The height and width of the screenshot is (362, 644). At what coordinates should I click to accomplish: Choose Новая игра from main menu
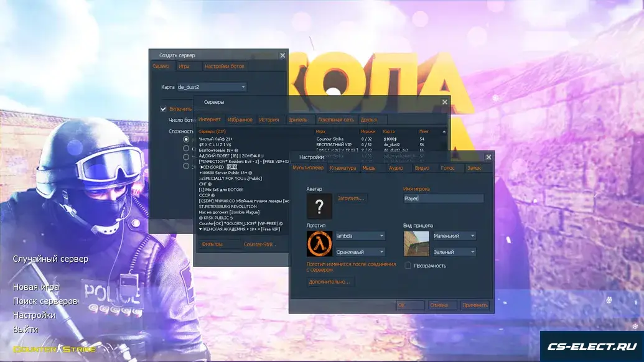tap(36, 287)
